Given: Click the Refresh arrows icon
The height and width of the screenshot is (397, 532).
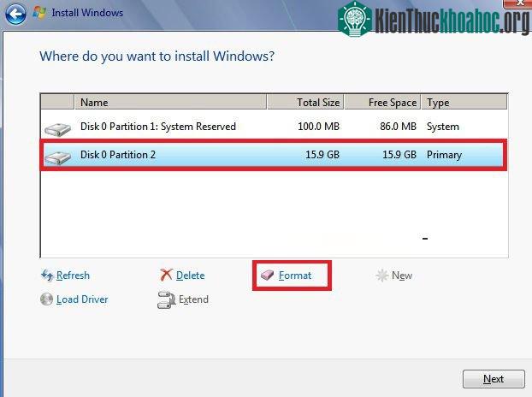Looking at the screenshot, I should click(47, 276).
